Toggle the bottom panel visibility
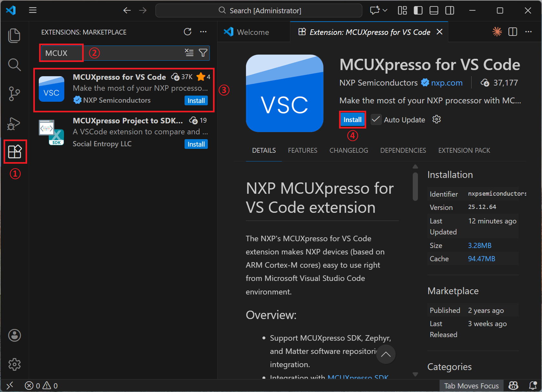The height and width of the screenshot is (392, 542). [x=434, y=11]
